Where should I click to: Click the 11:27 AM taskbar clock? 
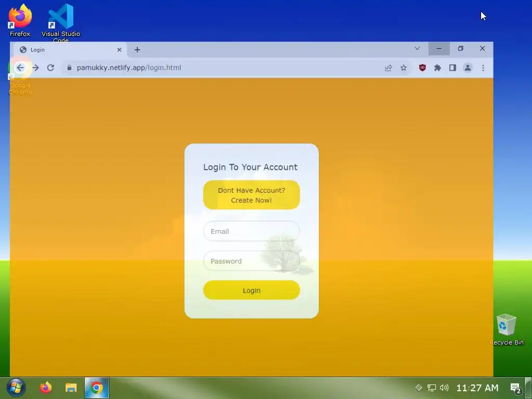pyautogui.click(x=477, y=388)
